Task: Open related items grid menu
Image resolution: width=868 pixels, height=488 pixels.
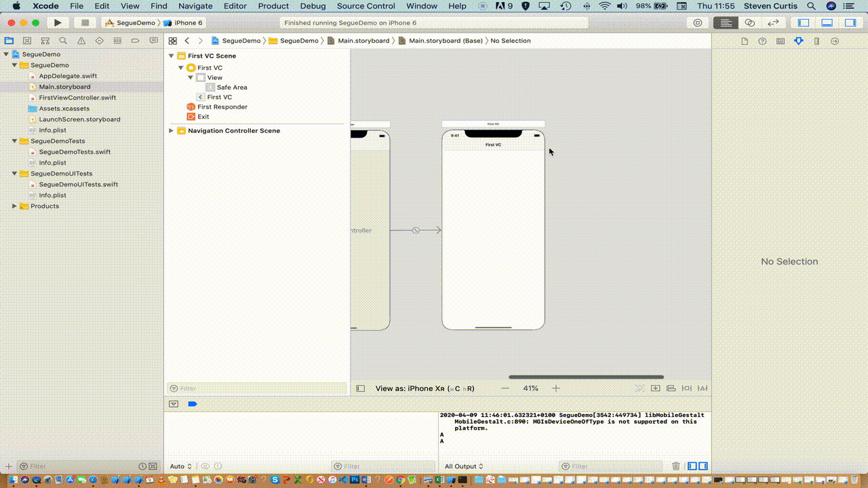Action: pyautogui.click(x=173, y=41)
